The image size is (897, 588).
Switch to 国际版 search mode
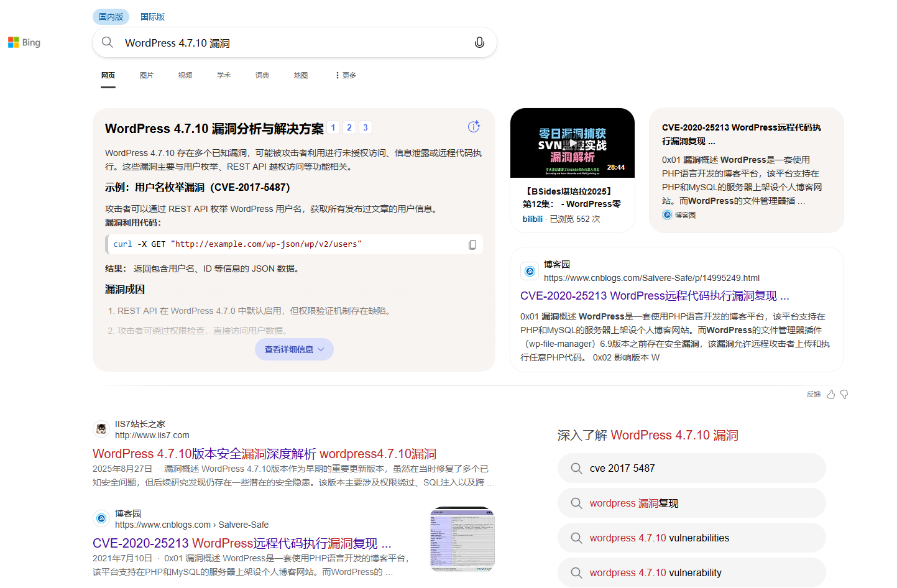(x=152, y=17)
